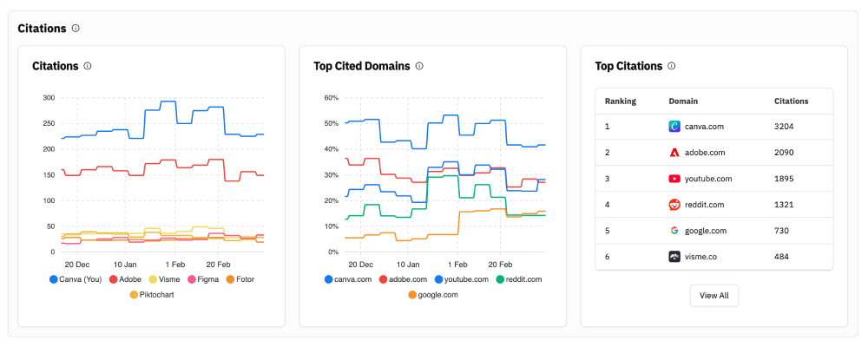
Task: Open info tooltip for Top Cited Domains
Action: 419,66
